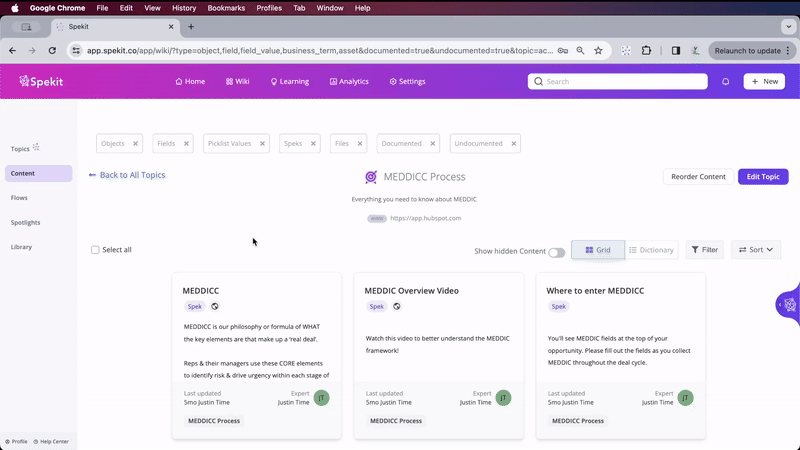Remove the Objects filter chip
This screenshot has width=800, height=450.
point(135,143)
